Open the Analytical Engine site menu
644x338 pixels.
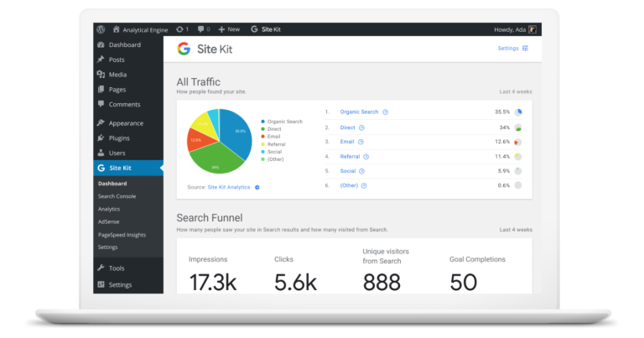coord(141,29)
